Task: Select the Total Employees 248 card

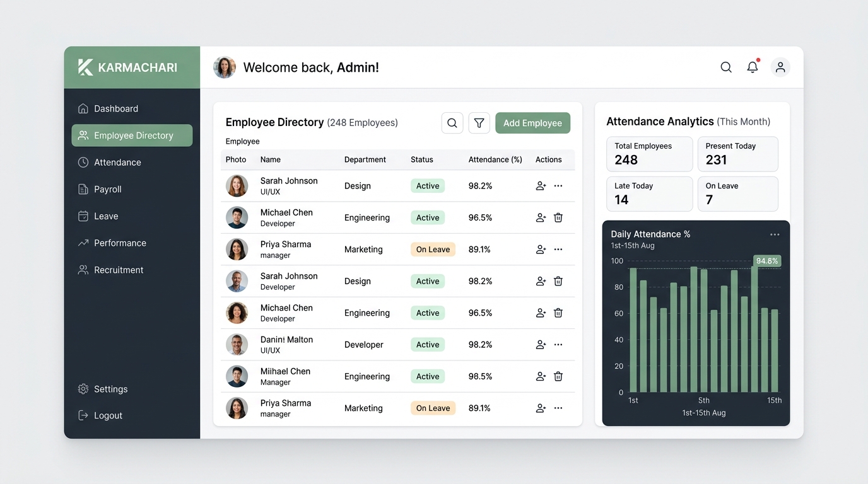Action: click(x=650, y=154)
